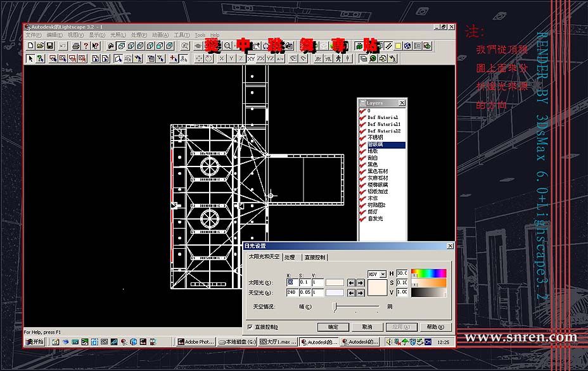Constrain to the Y axis button

coord(231,58)
